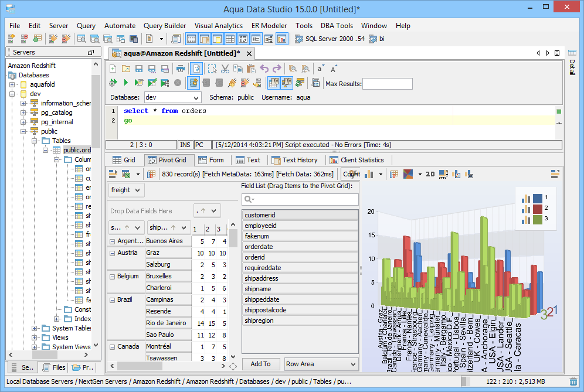Select the public.ord table tree item
Image resolution: width=584 pixels, height=392 pixels.
point(77,150)
